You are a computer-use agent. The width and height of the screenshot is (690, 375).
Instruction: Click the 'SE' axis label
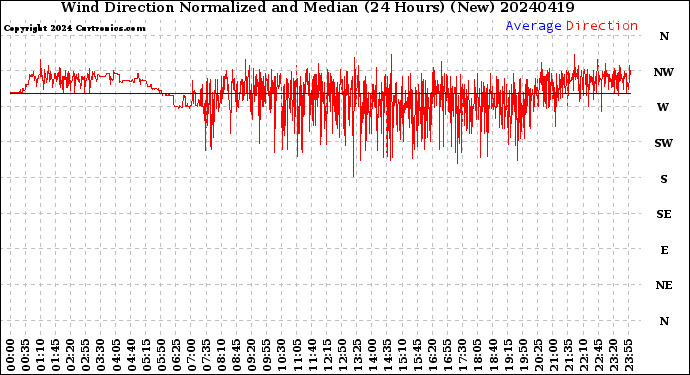(x=664, y=214)
